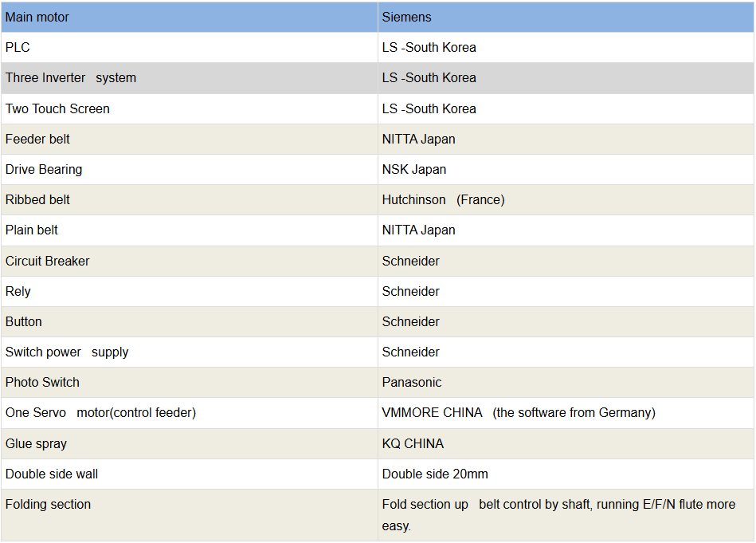Select the 'PLC' row label
Screen dimensions: 756x543
[x=18, y=47]
